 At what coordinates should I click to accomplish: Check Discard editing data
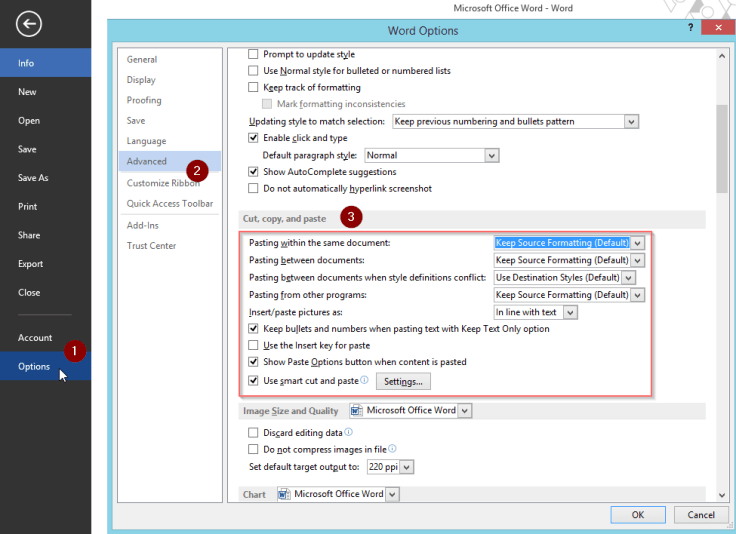click(x=253, y=432)
